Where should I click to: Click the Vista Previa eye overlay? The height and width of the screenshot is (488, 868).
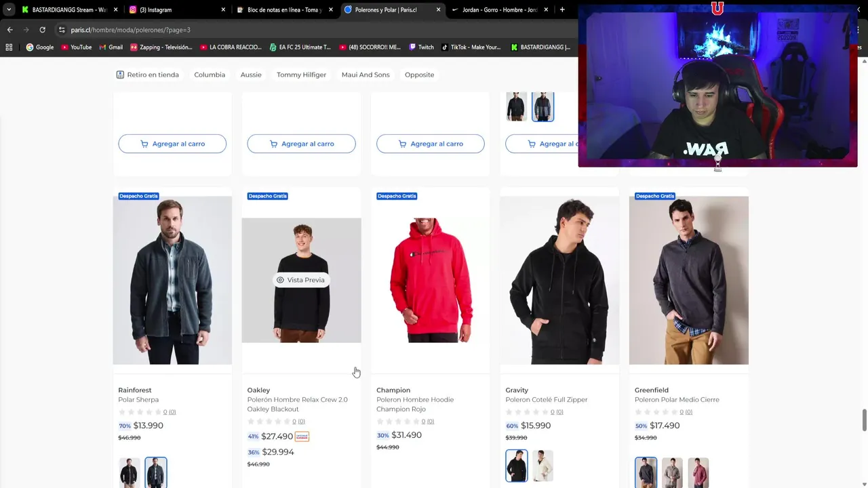click(300, 280)
